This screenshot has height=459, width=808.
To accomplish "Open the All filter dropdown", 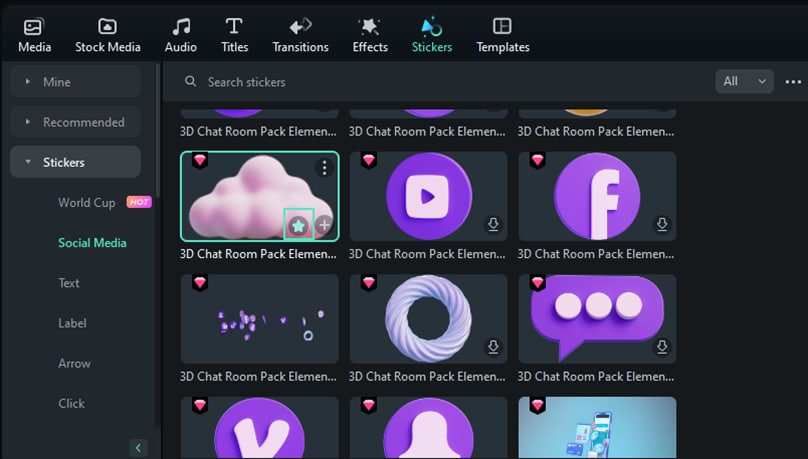I will (x=744, y=81).
